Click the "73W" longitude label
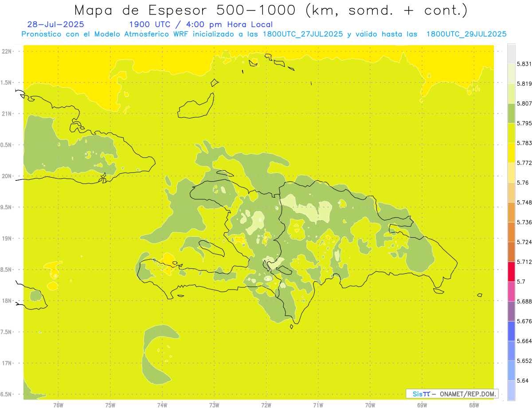The image size is (532, 411). tap(214, 406)
